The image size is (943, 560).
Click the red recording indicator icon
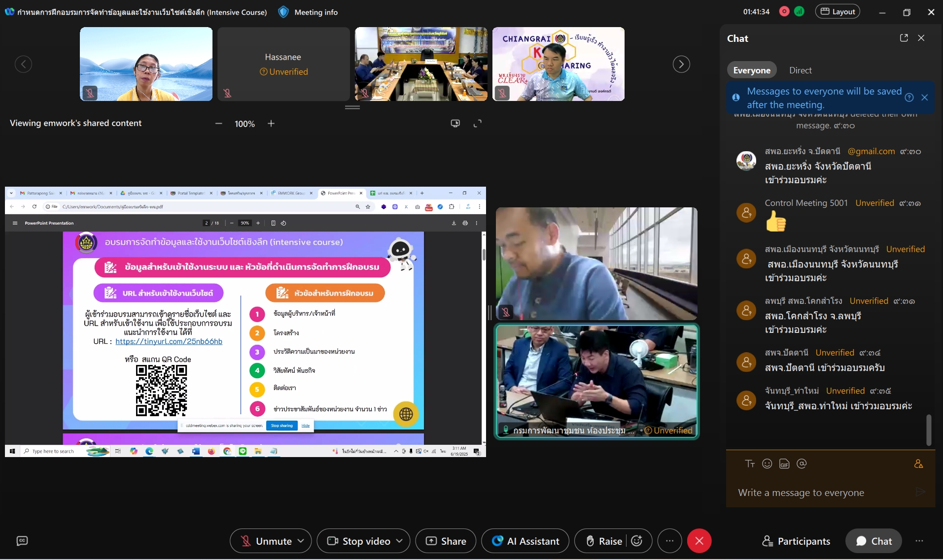pos(784,12)
